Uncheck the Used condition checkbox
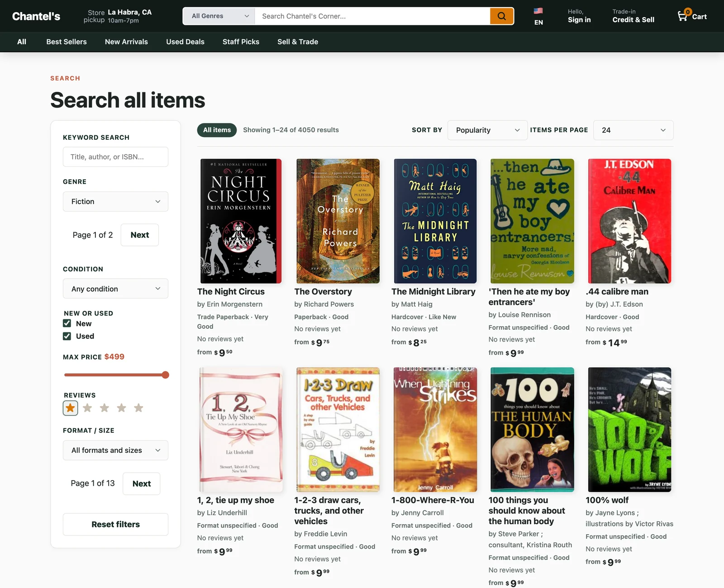 (67, 336)
